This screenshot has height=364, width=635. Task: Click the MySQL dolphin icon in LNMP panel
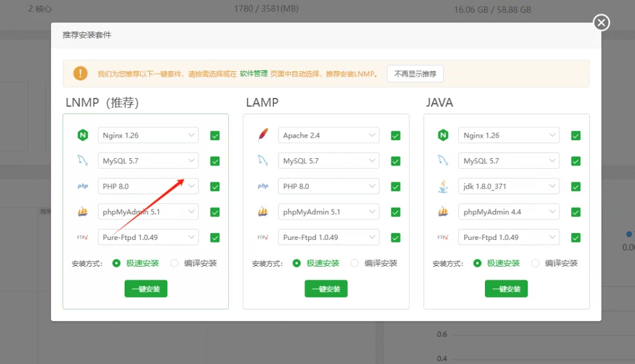coord(82,161)
